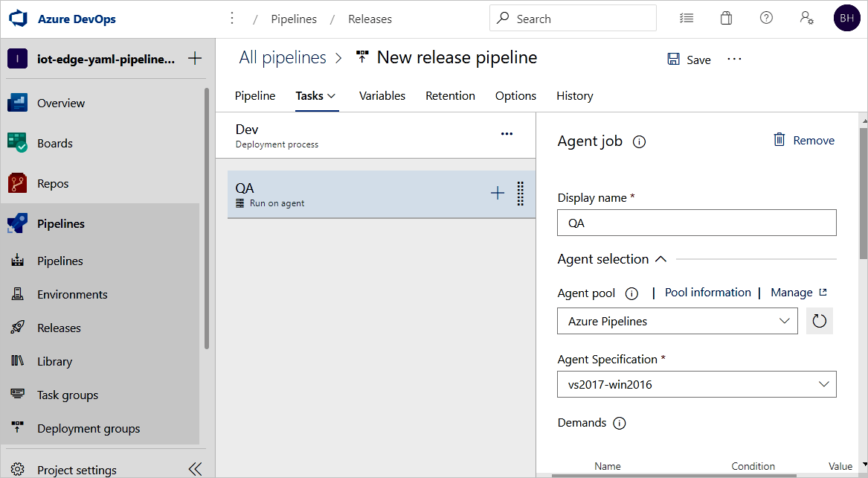Edit the Display name field
The image size is (868, 478).
click(696, 222)
